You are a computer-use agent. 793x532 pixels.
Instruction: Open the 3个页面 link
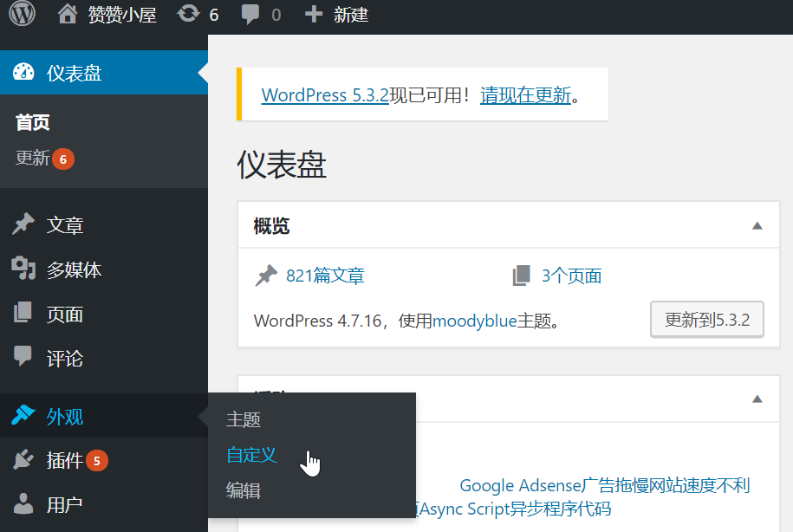[x=571, y=276]
